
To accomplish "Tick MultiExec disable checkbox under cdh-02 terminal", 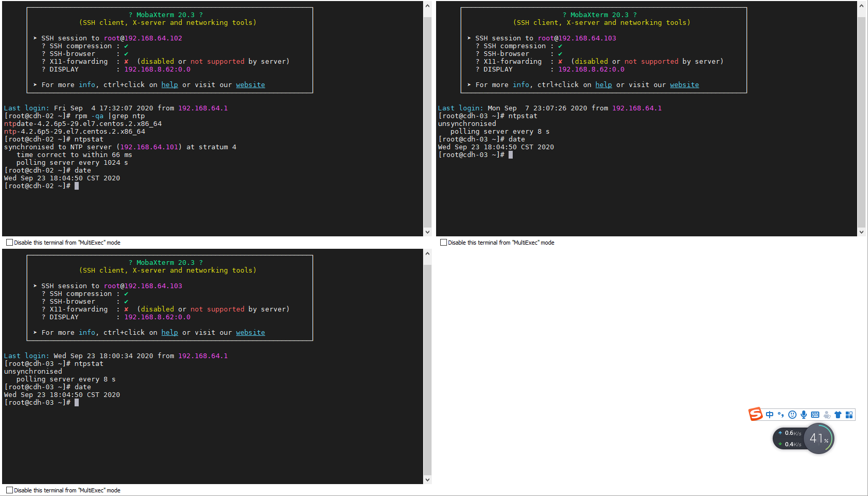I will [x=9, y=243].
